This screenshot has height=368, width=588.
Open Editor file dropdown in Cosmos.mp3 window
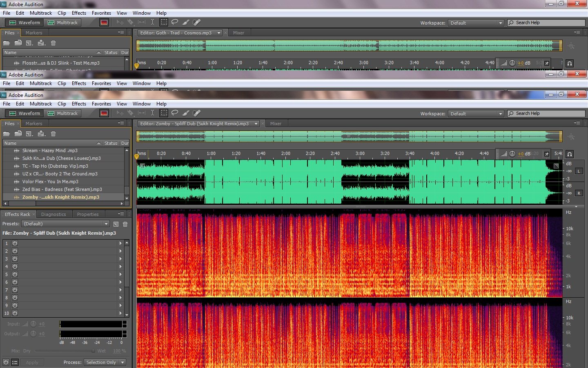(x=219, y=33)
